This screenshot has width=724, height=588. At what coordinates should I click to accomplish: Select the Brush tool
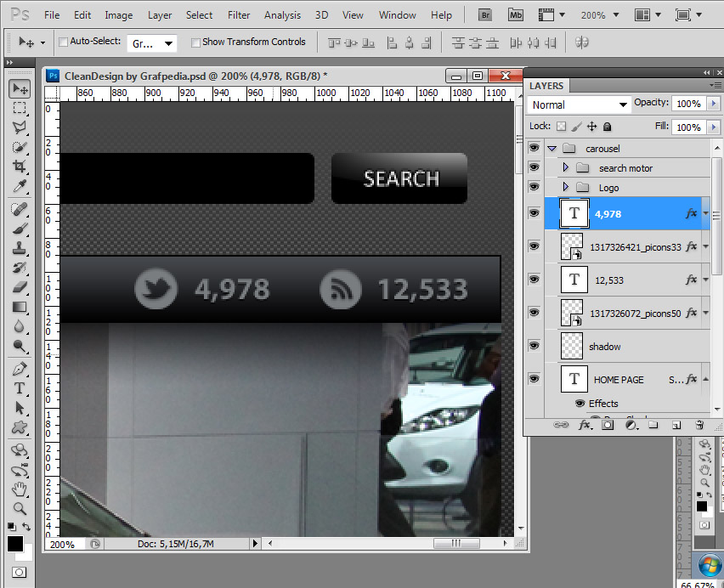(20, 229)
